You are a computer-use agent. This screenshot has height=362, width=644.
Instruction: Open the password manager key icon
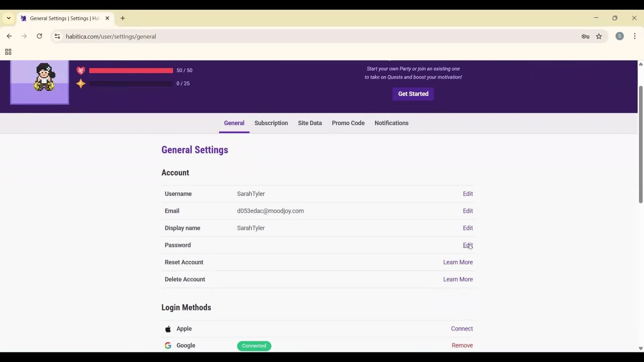click(585, 37)
